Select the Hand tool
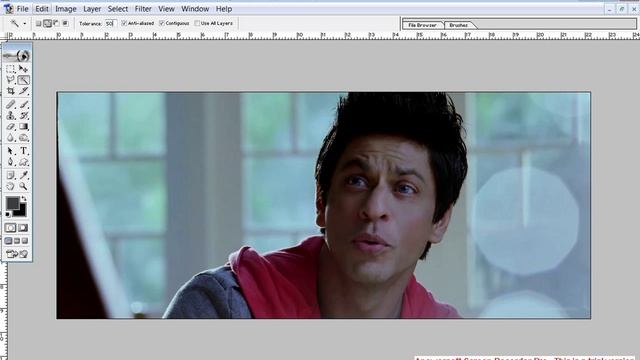This screenshot has width=640, height=360. (11, 187)
